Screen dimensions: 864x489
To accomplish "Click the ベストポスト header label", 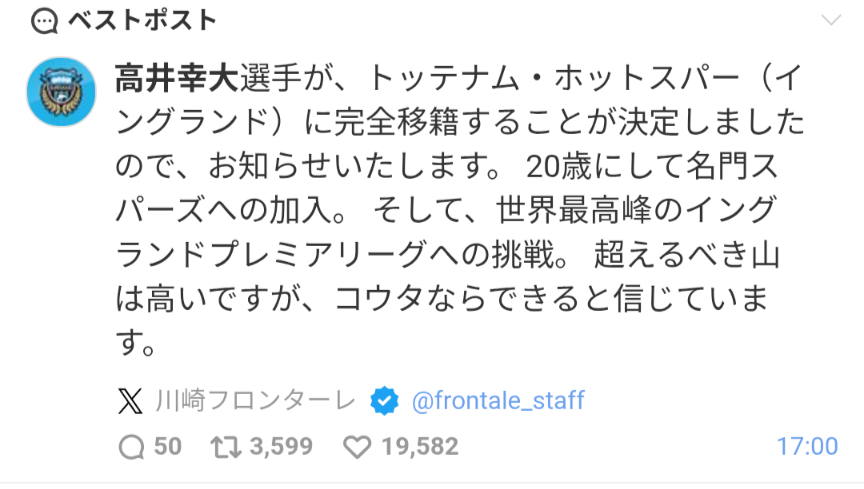I will tap(142, 21).
